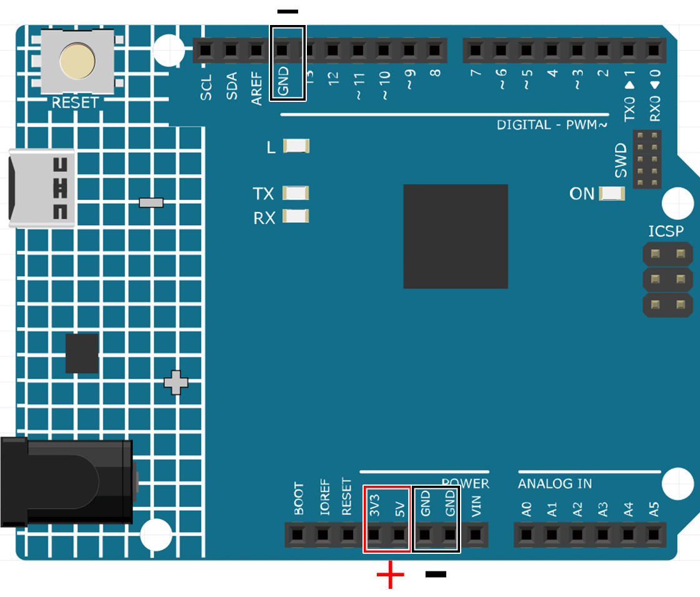
Task: Click the 'RESET' label under the push button
Action: pos(75,103)
